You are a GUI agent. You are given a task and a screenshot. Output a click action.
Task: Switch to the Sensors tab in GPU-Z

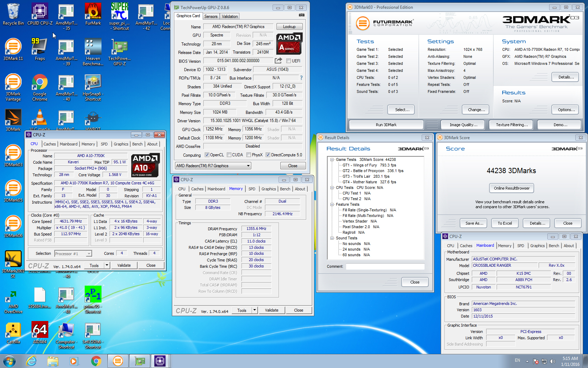coord(211,16)
